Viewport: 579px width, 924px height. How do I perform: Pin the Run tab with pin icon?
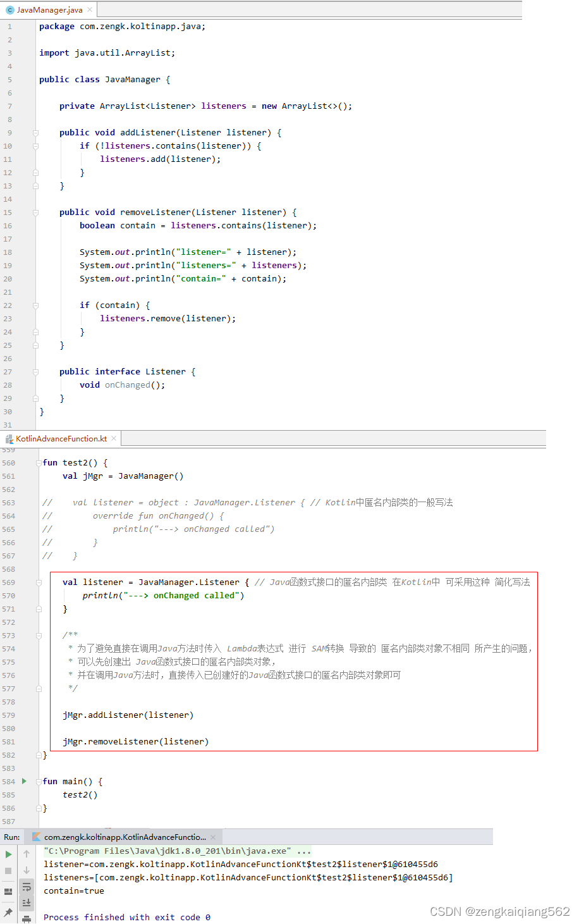click(8, 912)
